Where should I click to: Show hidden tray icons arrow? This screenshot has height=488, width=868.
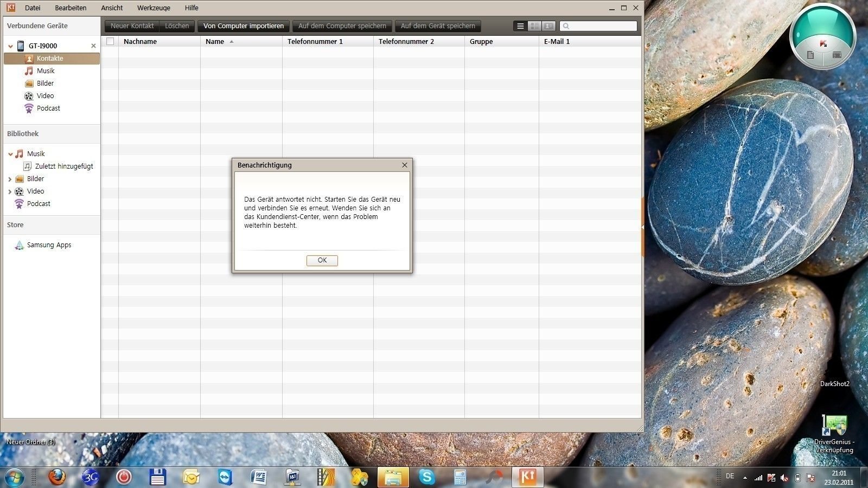(745, 478)
